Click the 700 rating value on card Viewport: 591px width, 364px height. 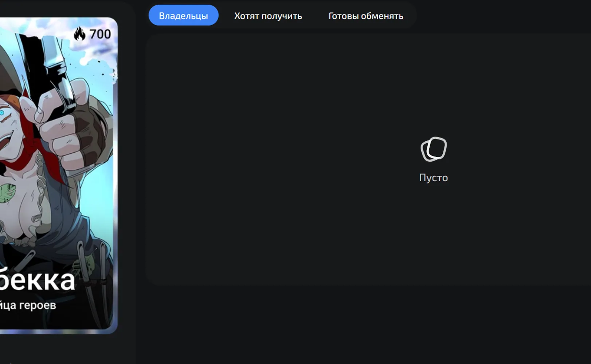coord(100,34)
